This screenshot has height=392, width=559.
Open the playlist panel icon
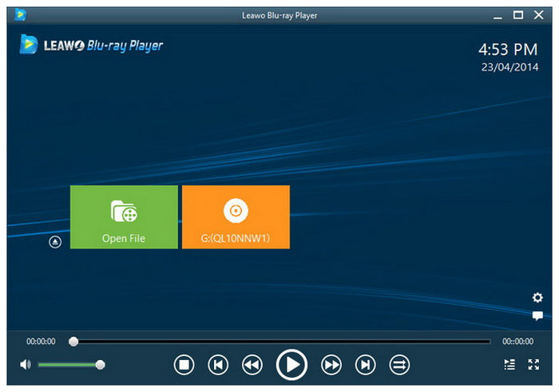(x=509, y=365)
